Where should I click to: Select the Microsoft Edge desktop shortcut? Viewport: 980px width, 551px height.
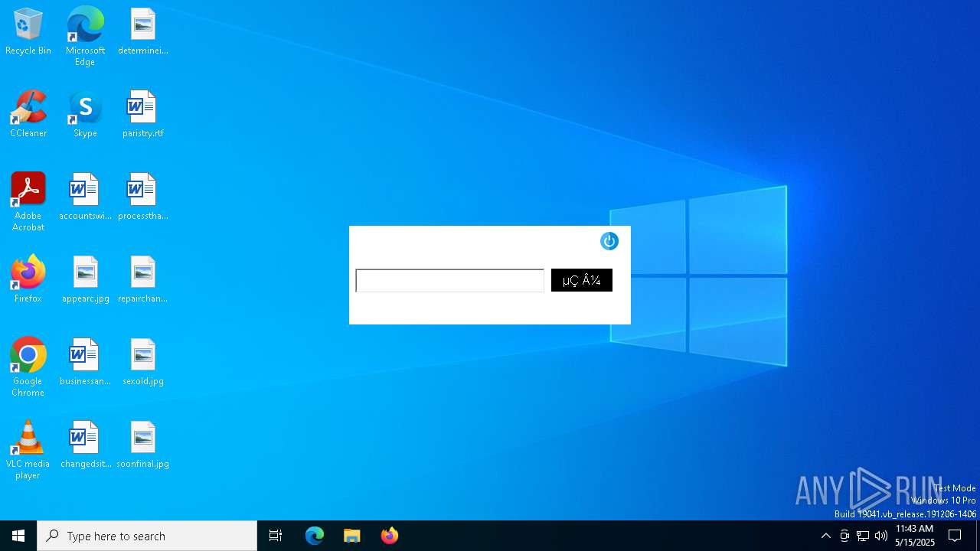[x=85, y=37]
